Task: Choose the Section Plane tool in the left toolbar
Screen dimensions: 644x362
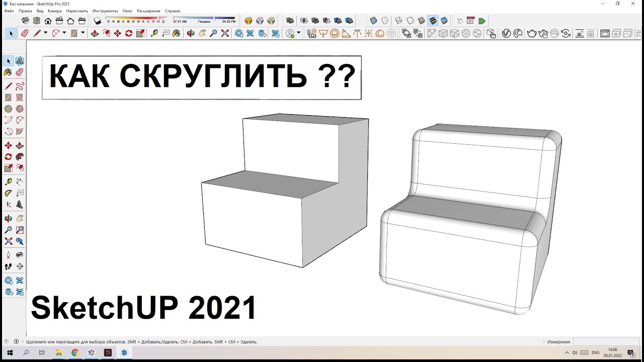Action: click(x=20, y=266)
